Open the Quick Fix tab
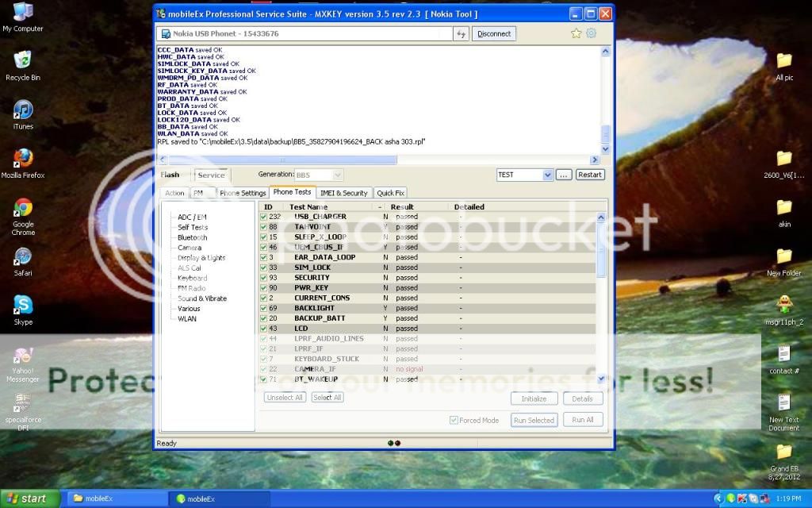The height and width of the screenshot is (508, 812). 390,193
